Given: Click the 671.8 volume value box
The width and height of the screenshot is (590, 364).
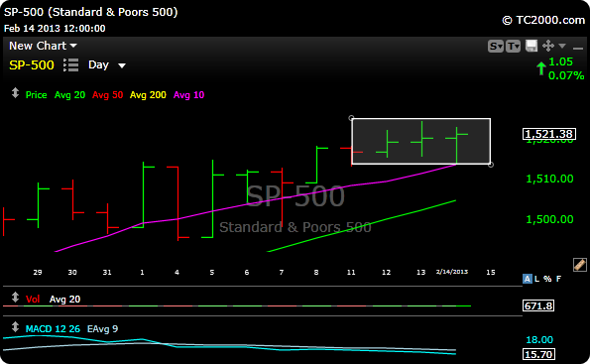Looking at the screenshot, I should coord(538,305).
